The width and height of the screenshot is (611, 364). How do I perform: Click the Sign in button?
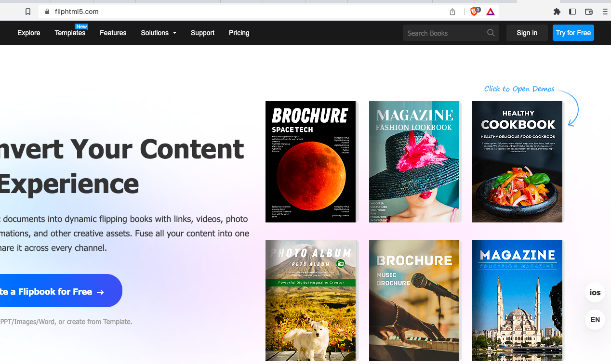coord(527,33)
